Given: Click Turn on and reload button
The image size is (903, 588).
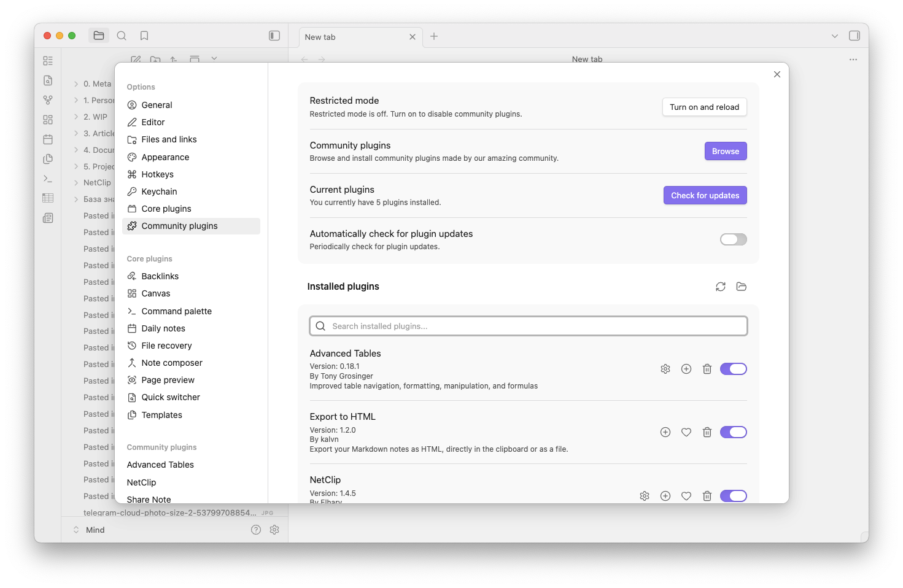Looking at the screenshot, I should click(705, 107).
